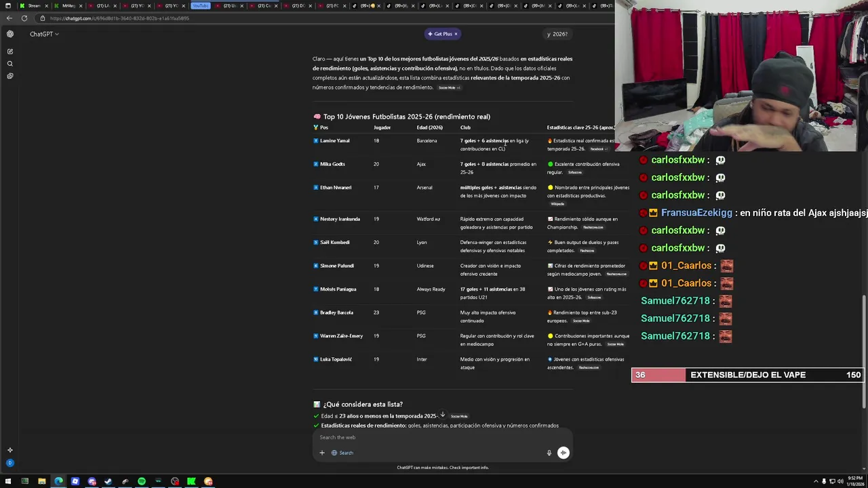Close the Stream browser tab
868x488 pixels.
tap(47, 5)
